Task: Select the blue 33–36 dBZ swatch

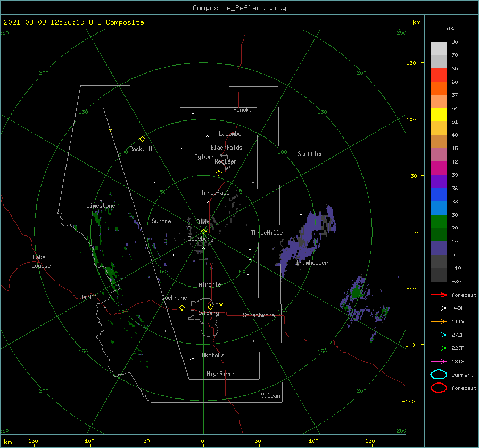Action: pos(439,195)
